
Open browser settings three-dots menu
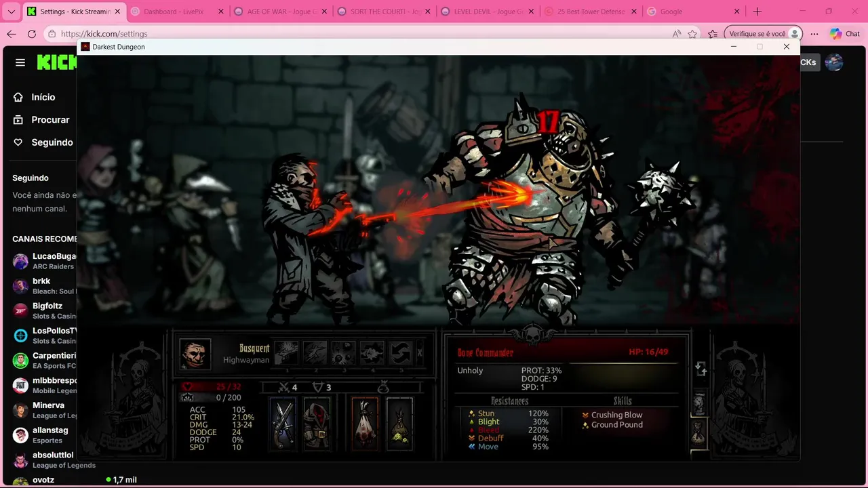click(x=814, y=34)
